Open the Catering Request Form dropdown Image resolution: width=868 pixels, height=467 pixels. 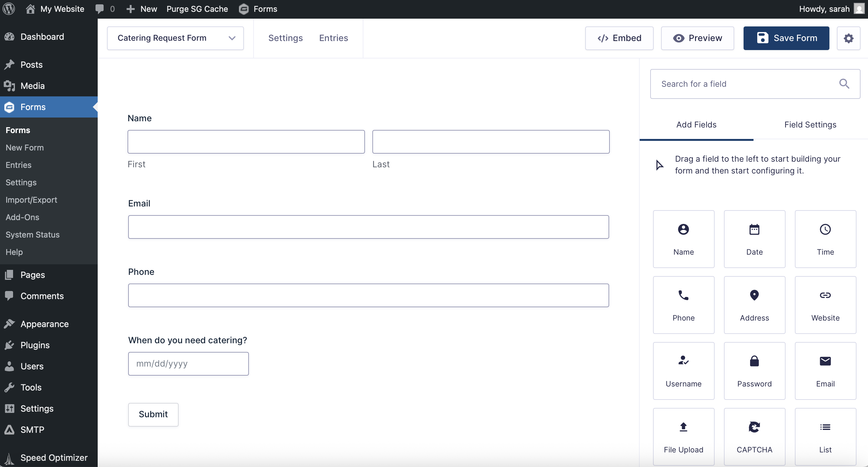[x=175, y=38]
